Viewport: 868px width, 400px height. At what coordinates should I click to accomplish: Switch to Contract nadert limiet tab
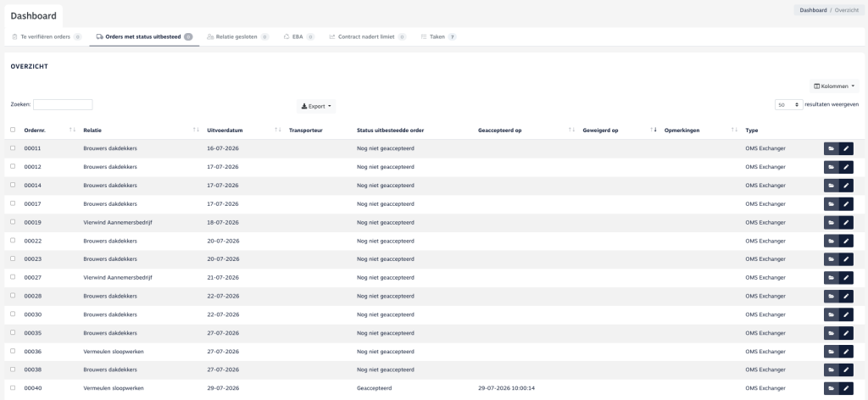point(367,37)
